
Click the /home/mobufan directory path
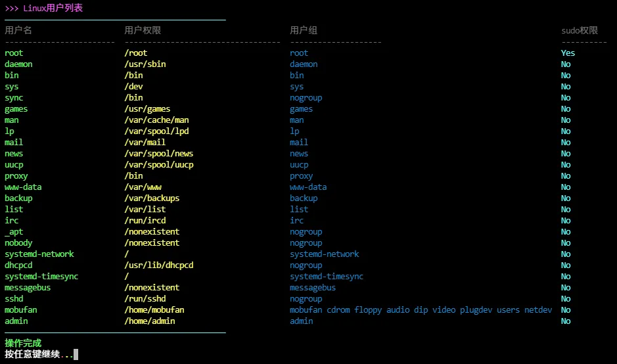(x=154, y=310)
